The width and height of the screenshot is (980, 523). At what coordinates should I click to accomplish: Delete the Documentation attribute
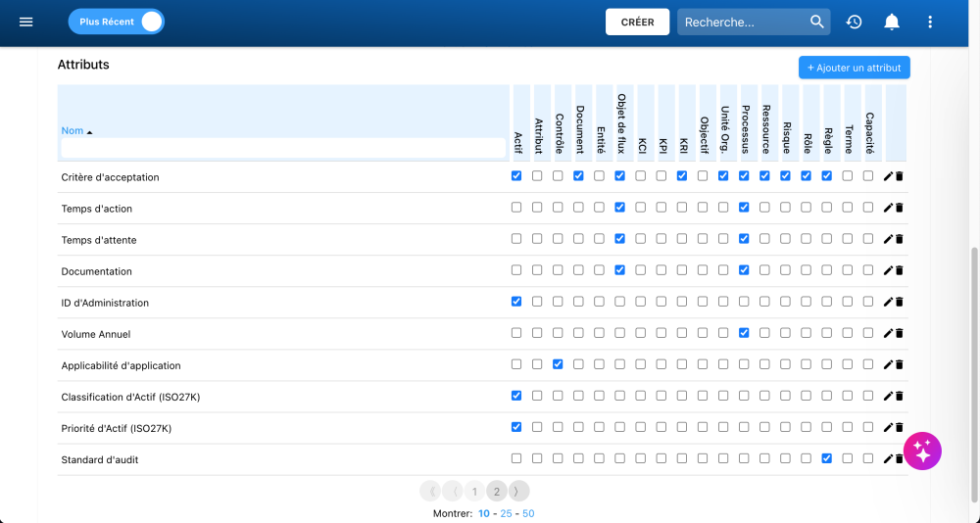pos(900,270)
